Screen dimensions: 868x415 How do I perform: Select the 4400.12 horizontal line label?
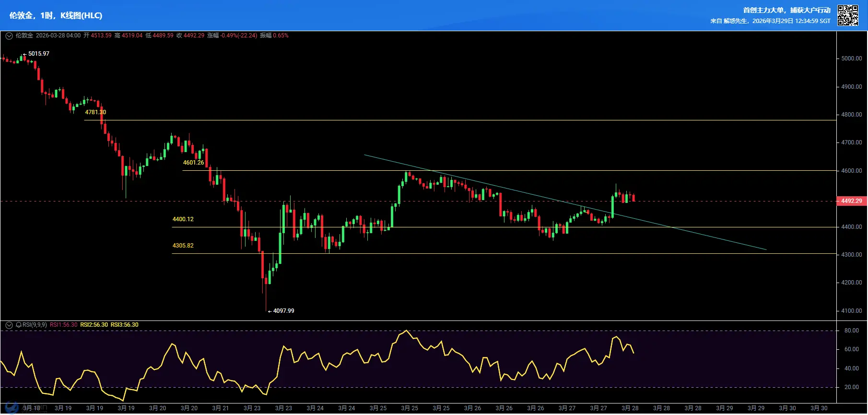pos(183,219)
